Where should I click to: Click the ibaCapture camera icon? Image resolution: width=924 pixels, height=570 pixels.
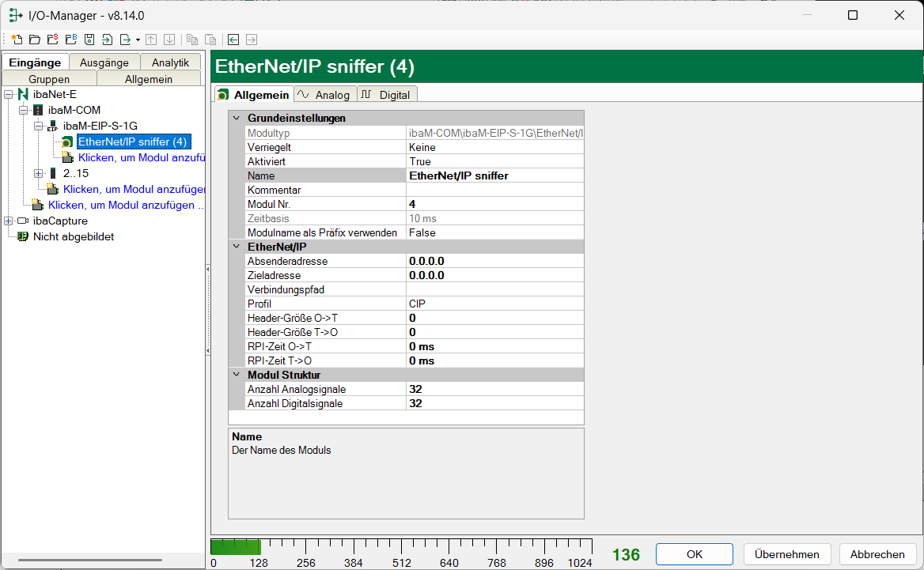(23, 221)
